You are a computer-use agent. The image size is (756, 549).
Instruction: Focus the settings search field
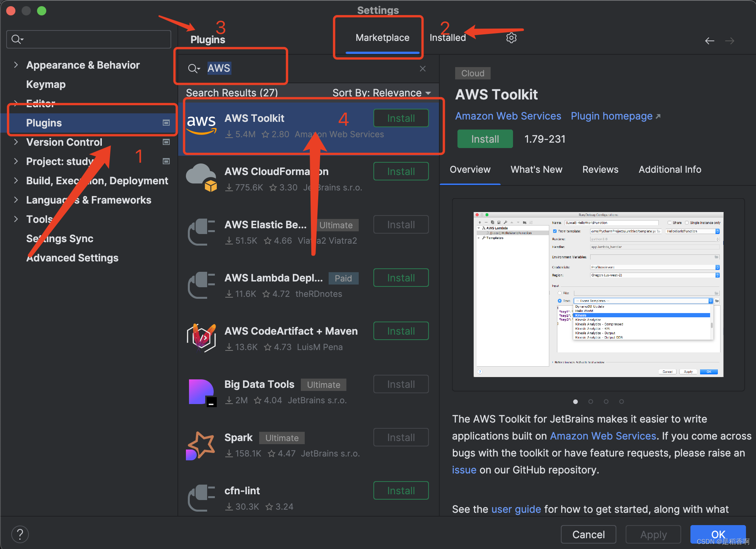pyautogui.click(x=89, y=39)
